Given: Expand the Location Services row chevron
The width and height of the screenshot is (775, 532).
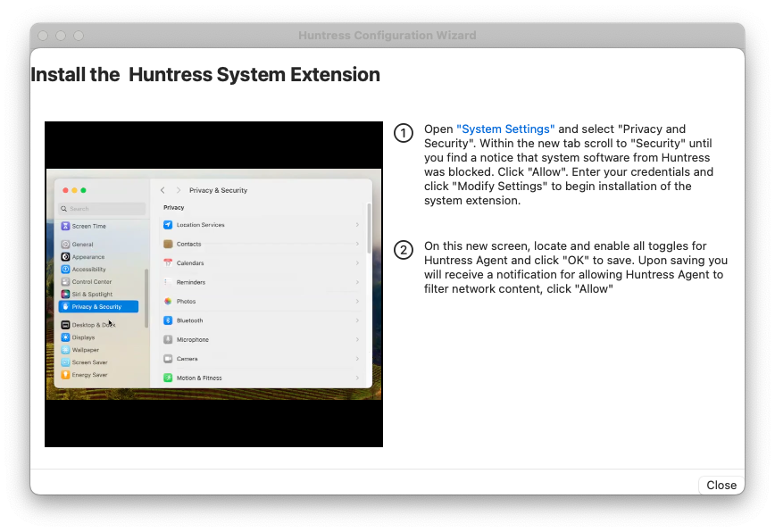Looking at the screenshot, I should [357, 225].
